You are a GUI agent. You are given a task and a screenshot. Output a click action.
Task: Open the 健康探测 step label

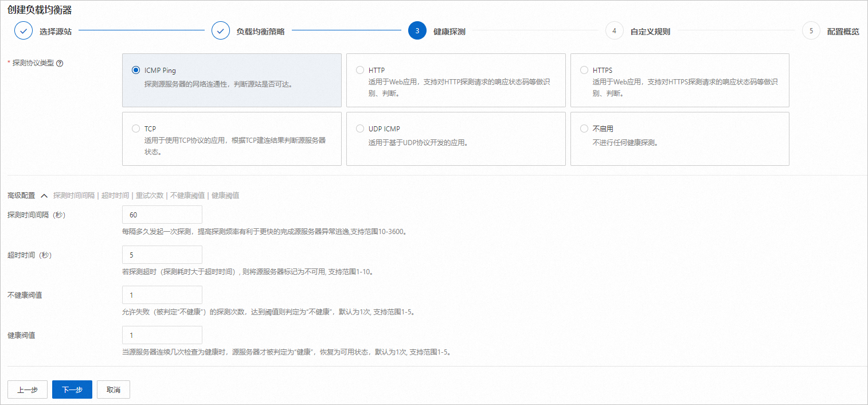coord(449,32)
